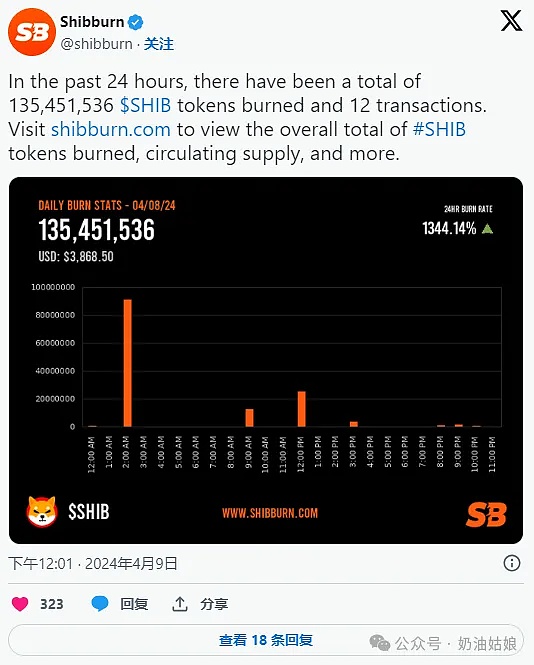This screenshot has height=665, width=534.
Task: Click the orange SB chart logo
Action: tap(486, 514)
